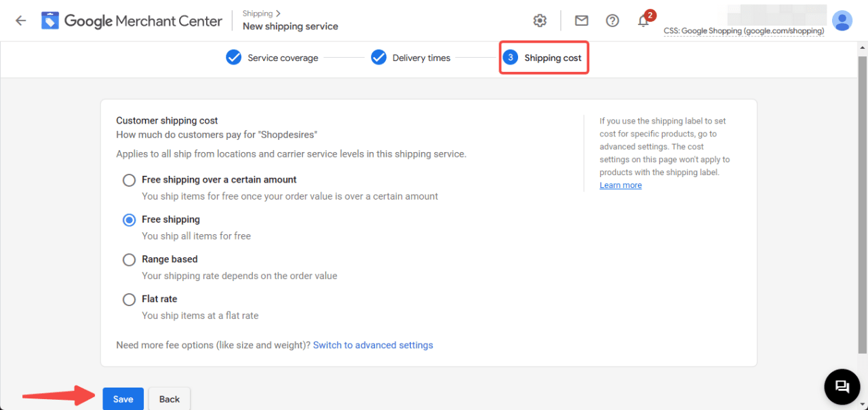Go to the Service coverage step
Screen dimensions: 868x410
(x=272, y=58)
